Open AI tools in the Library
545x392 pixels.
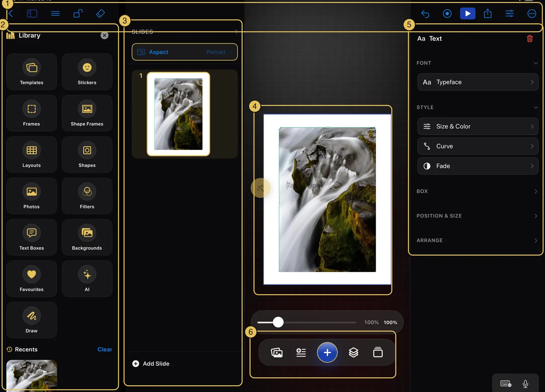87,279
